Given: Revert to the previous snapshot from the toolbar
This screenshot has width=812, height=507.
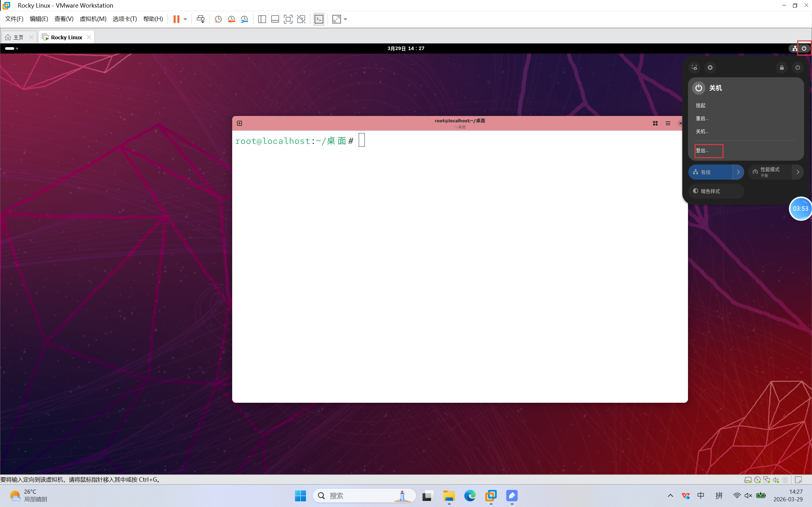Looking at the screenshot, I should click(231, 19).
